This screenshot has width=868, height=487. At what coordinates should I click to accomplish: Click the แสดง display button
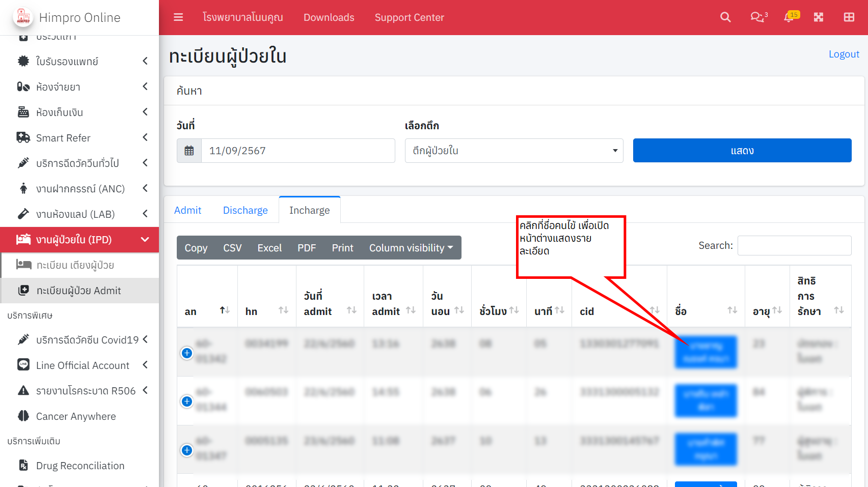(742, 150)
